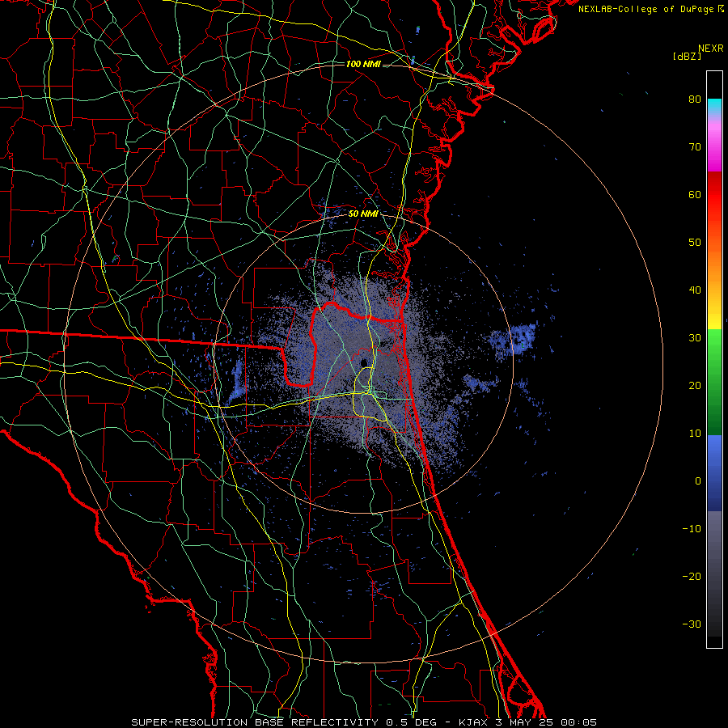Click the 70 value on dBZ scale

tap(695, 147)
